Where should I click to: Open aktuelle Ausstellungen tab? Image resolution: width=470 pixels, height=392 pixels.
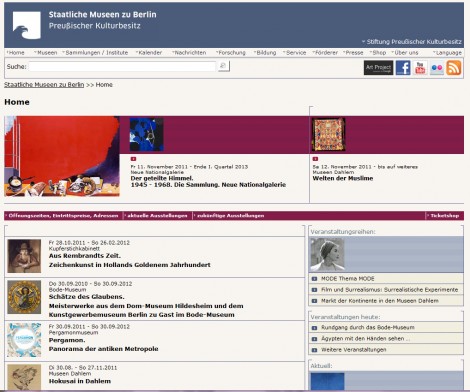[156, 216]
